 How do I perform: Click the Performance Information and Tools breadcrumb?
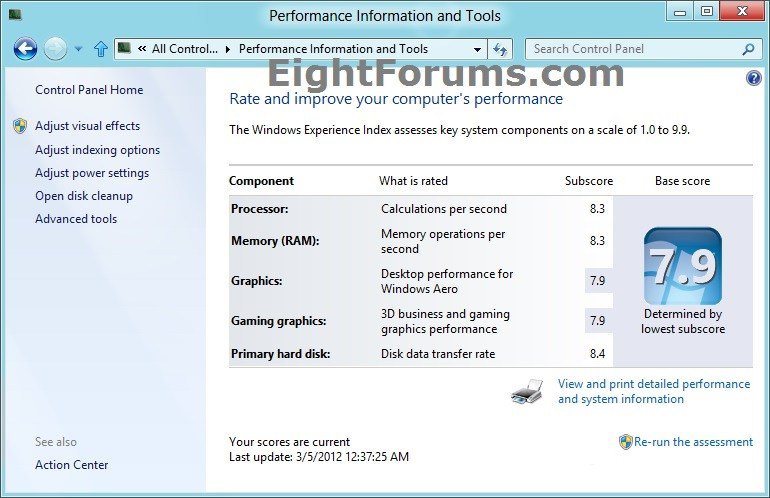point(333,49)
